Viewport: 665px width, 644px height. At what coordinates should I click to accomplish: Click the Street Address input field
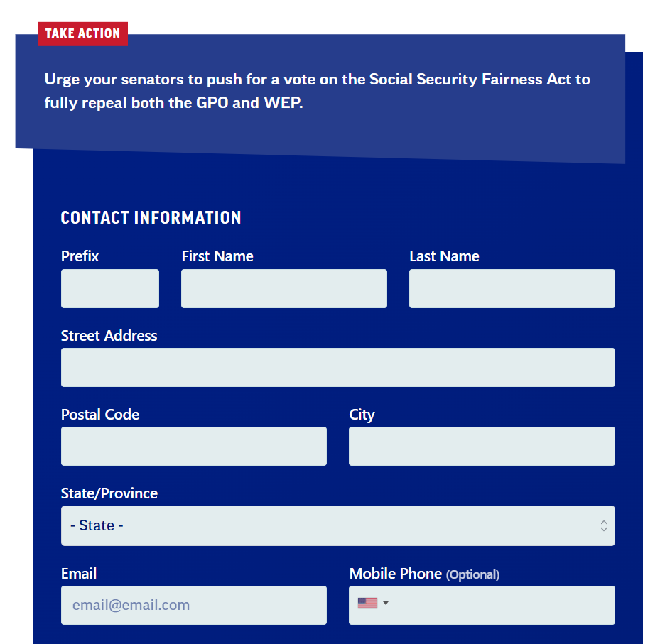coord(337,367)
